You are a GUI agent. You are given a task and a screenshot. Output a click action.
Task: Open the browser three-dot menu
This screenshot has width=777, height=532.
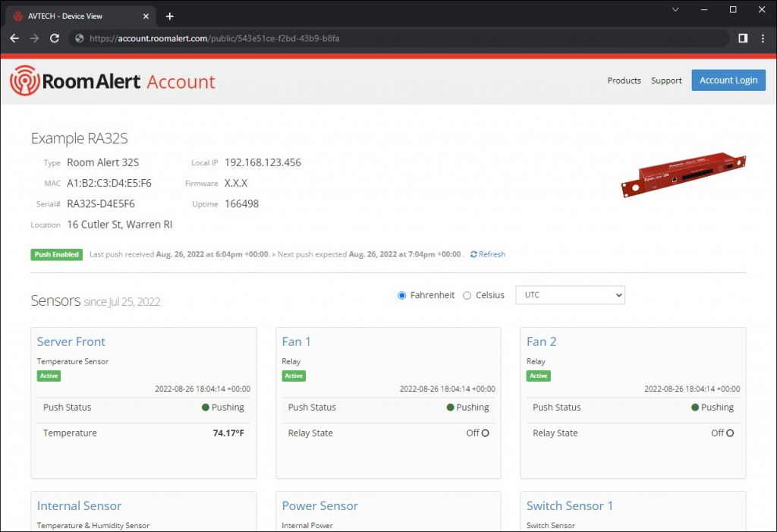(762, 38)
